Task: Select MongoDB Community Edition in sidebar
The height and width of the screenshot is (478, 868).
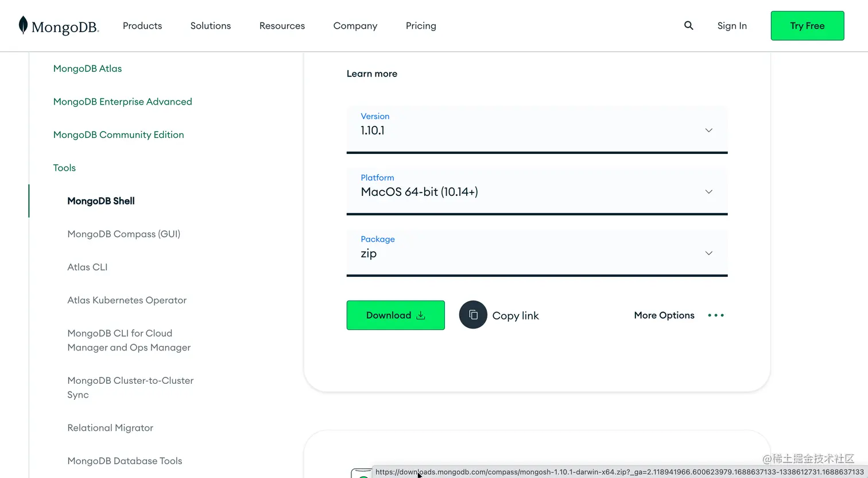Action: coord(119,134)
